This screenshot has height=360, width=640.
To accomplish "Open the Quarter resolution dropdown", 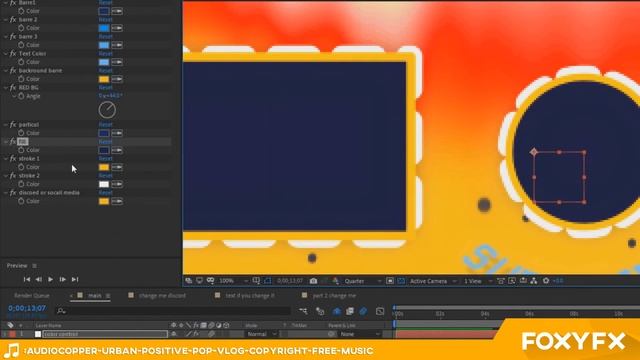I will [363, 281].
